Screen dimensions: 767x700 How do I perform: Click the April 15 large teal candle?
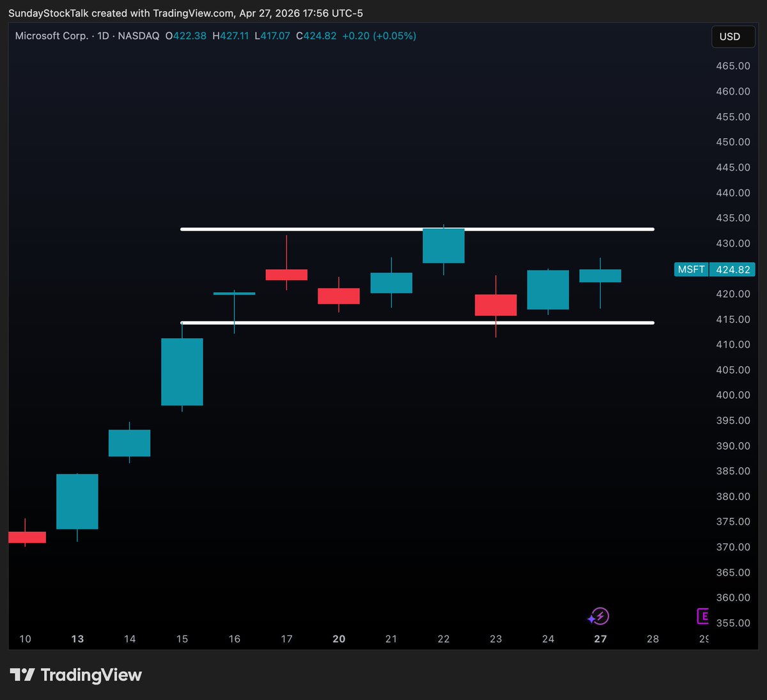pyautogui.click(x=182, y=371)
